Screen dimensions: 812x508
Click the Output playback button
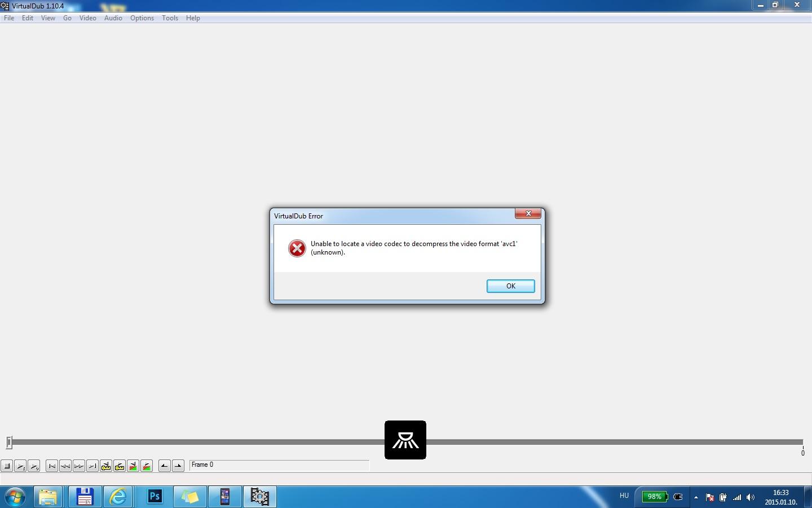point(34,466)
